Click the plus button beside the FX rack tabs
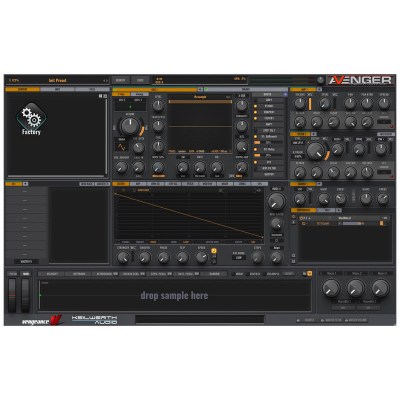The height and width of the screenshot is (400, 400). pos(339,210)
